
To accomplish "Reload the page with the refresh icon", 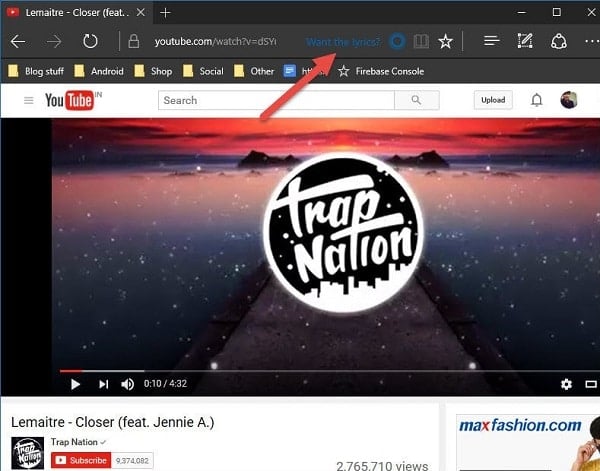I will click(90, 41).
